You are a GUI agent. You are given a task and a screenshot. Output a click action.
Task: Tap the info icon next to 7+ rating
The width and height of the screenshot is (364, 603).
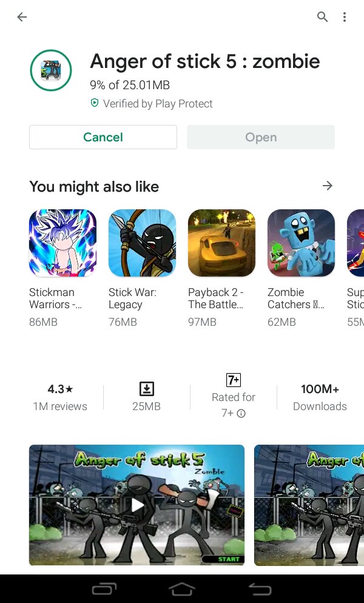pos(241,413)
